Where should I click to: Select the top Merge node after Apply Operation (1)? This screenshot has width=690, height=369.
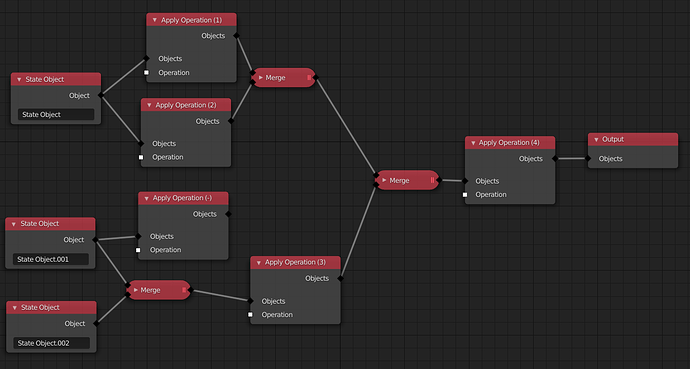pyautogui.click(x=283, y=77)
